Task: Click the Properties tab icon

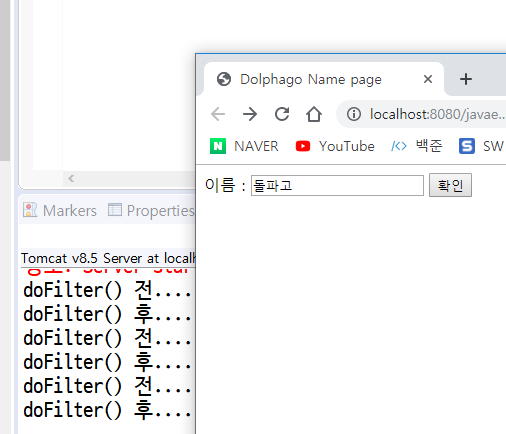Action: tap(115, 210)
